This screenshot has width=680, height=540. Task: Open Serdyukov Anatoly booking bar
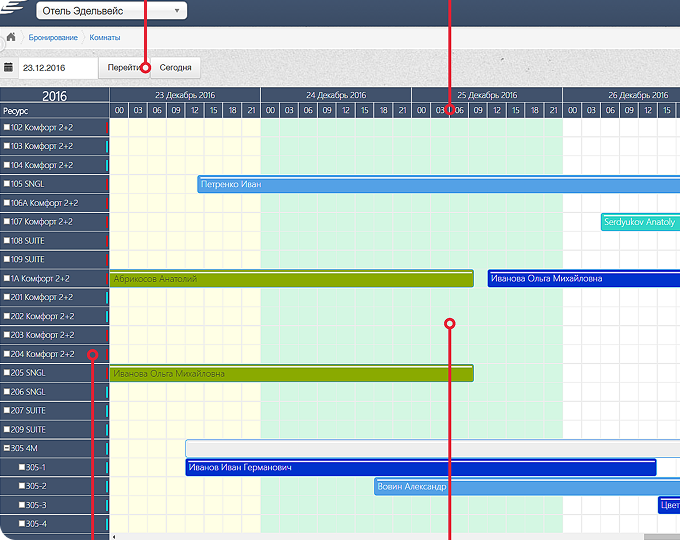pos(640,222)
